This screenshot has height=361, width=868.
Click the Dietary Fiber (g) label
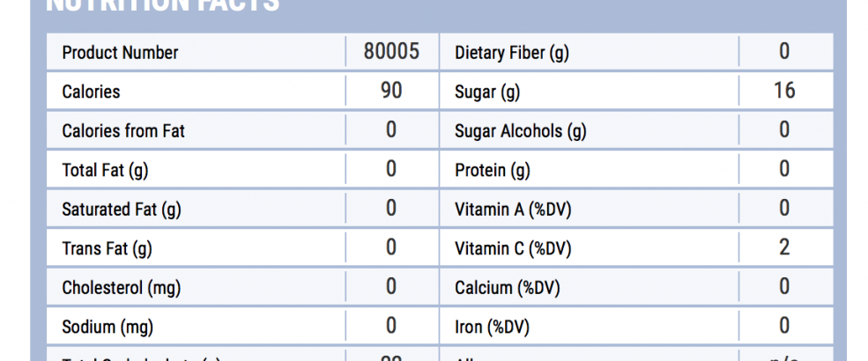(x=512, y=53)
